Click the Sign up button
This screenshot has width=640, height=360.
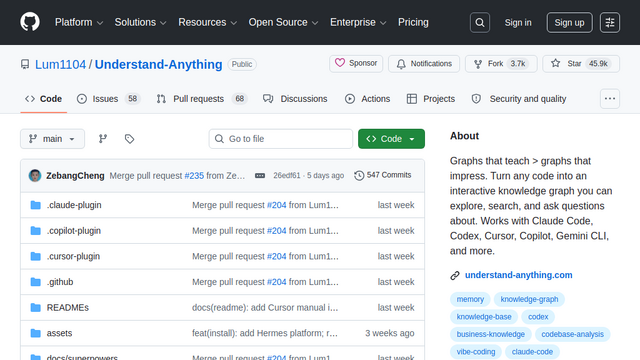pos(569,22)
